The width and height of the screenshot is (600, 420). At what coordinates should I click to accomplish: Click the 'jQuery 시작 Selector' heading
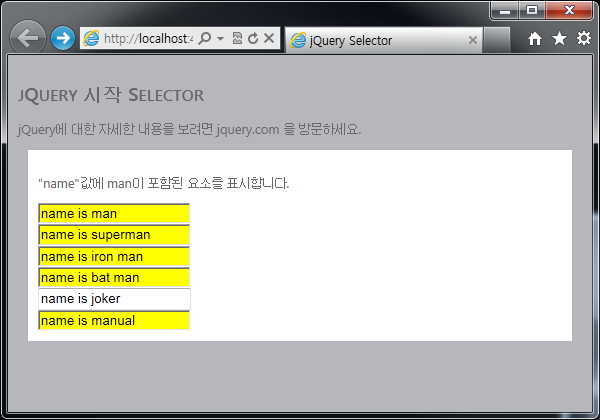[x=111, y=95]
